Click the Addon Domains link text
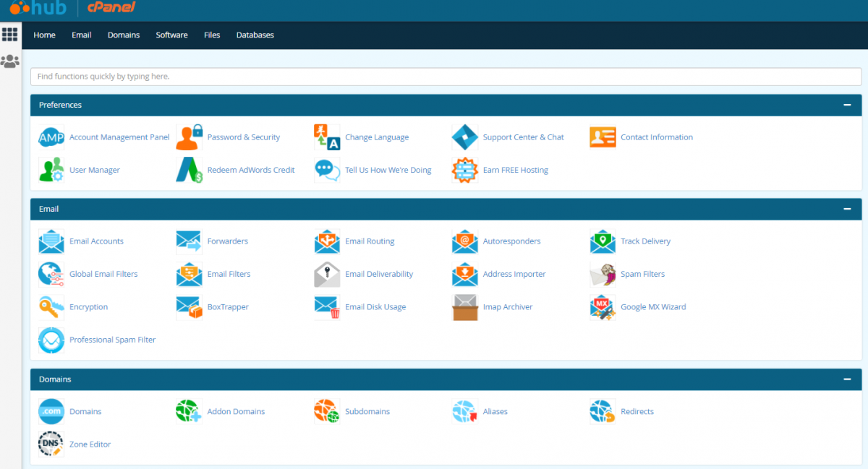868x469 pixels. point(236,412)
